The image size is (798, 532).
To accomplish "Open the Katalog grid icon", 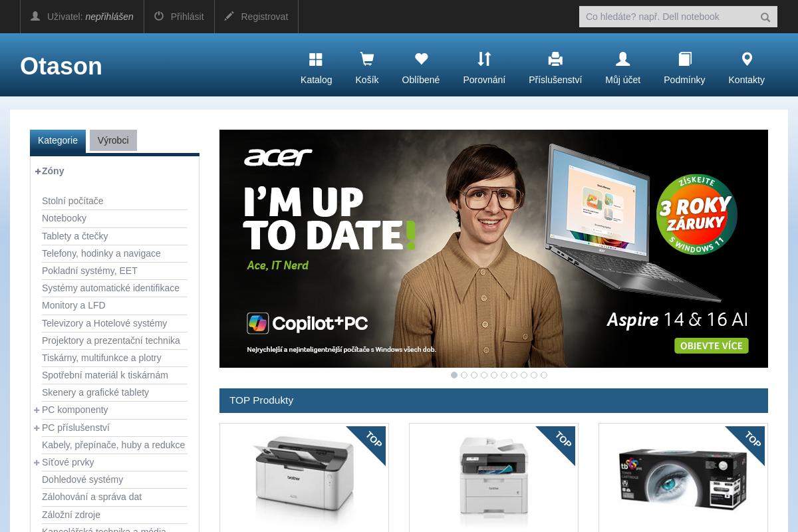I will point(316,60).
